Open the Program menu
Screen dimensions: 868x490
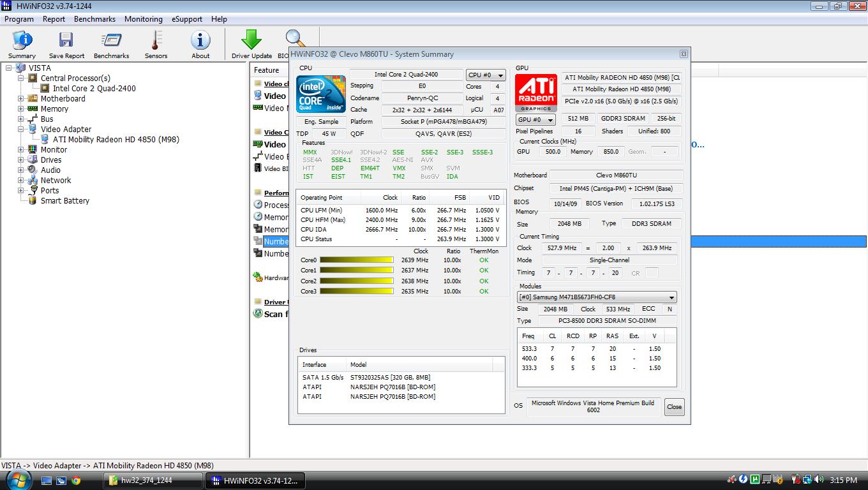point(19,19)
